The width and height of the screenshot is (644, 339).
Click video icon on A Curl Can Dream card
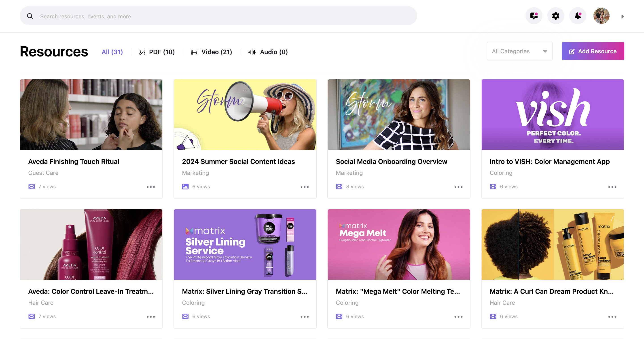(493, 316)
